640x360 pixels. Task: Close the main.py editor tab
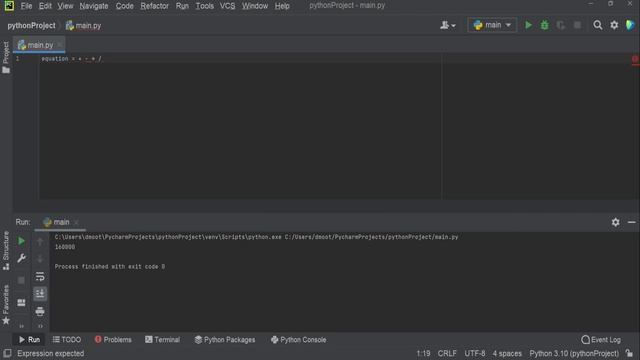point(60,45)
